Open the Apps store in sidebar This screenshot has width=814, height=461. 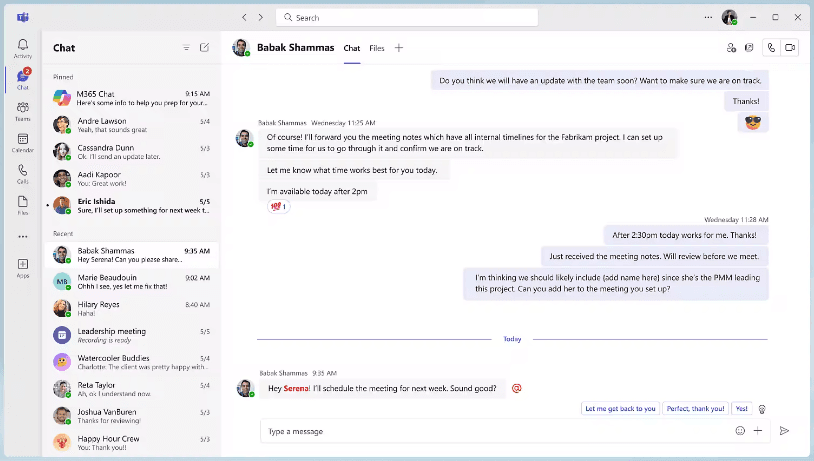22,267
